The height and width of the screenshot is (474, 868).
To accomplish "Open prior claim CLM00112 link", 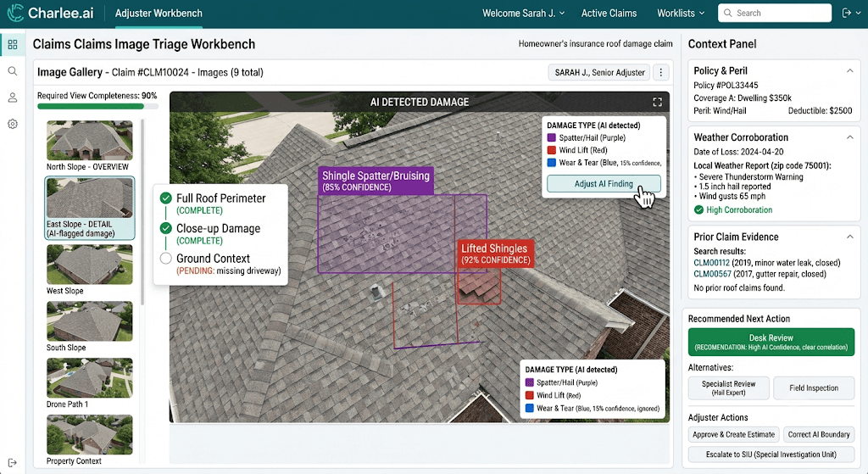I will [x=711, y=263].
